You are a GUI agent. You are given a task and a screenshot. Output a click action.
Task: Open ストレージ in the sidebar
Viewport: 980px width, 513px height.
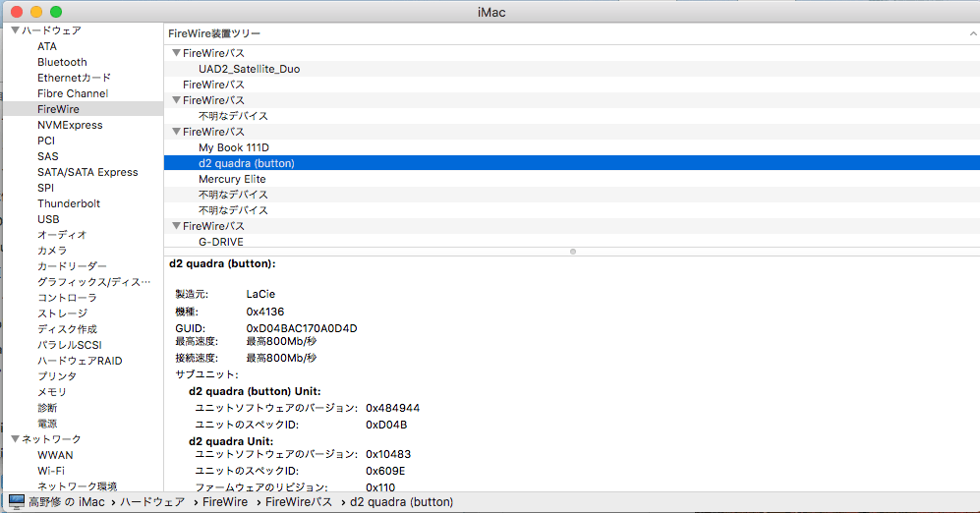pos(62,313)
